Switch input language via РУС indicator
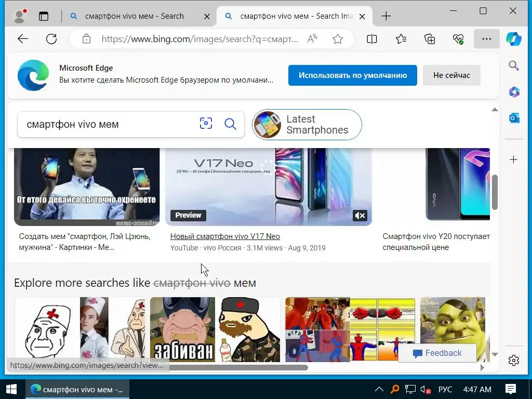 (445, 389)
